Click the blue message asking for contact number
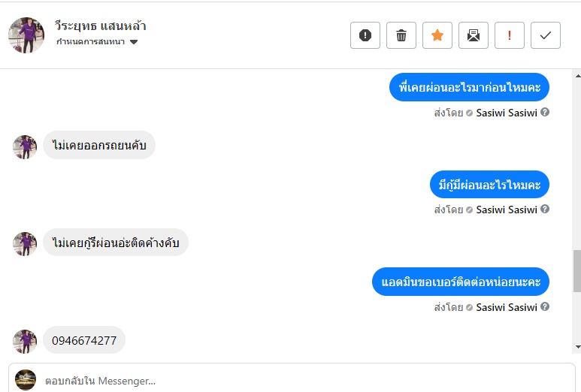The image size is (581, 392). click(x=461, y=282)
